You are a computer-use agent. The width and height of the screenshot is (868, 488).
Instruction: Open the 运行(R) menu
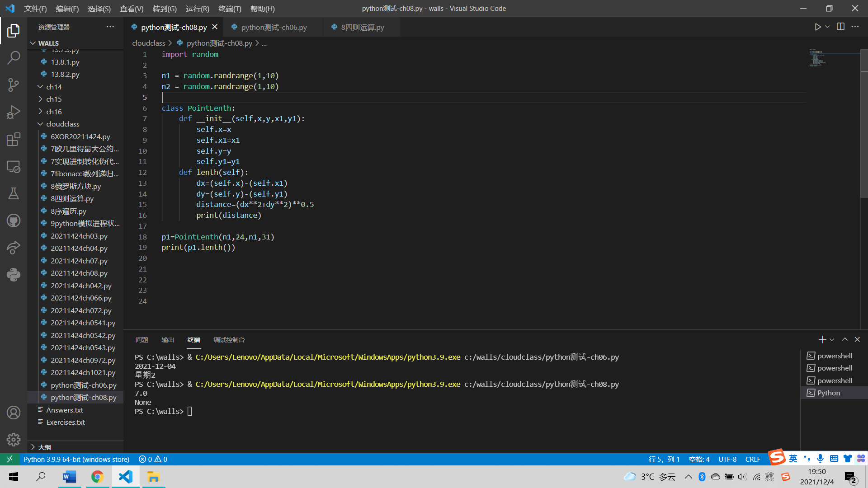coord(197,9)
